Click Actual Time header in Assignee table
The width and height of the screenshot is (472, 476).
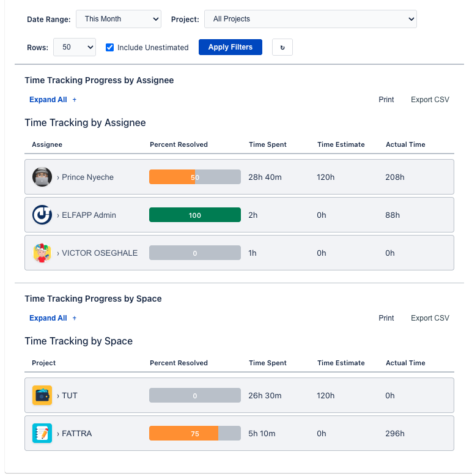405,144
